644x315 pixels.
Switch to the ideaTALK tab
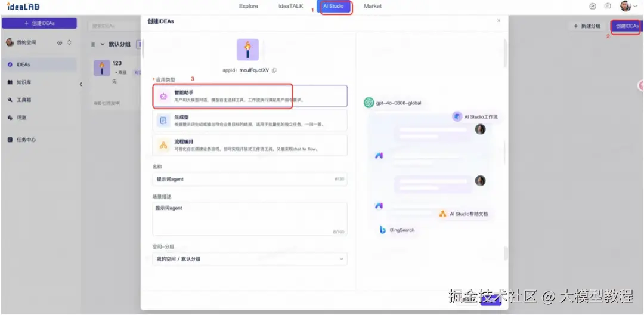tap(290, 6)
